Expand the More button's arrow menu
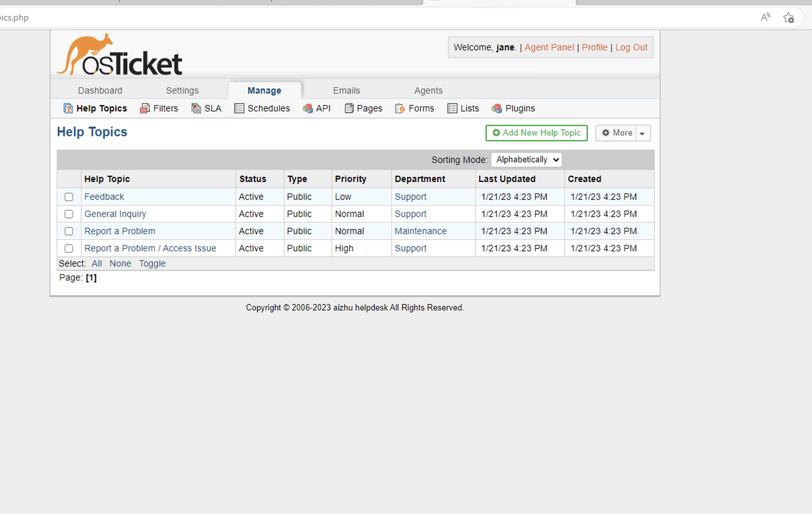812x514 pixels. click(x=642, y=133)
